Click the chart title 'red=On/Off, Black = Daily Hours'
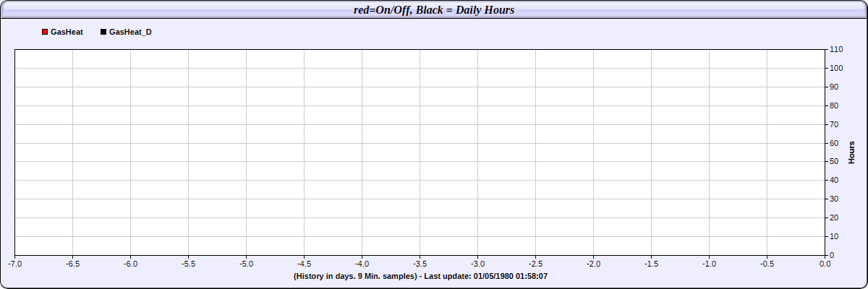 point(434,9)
